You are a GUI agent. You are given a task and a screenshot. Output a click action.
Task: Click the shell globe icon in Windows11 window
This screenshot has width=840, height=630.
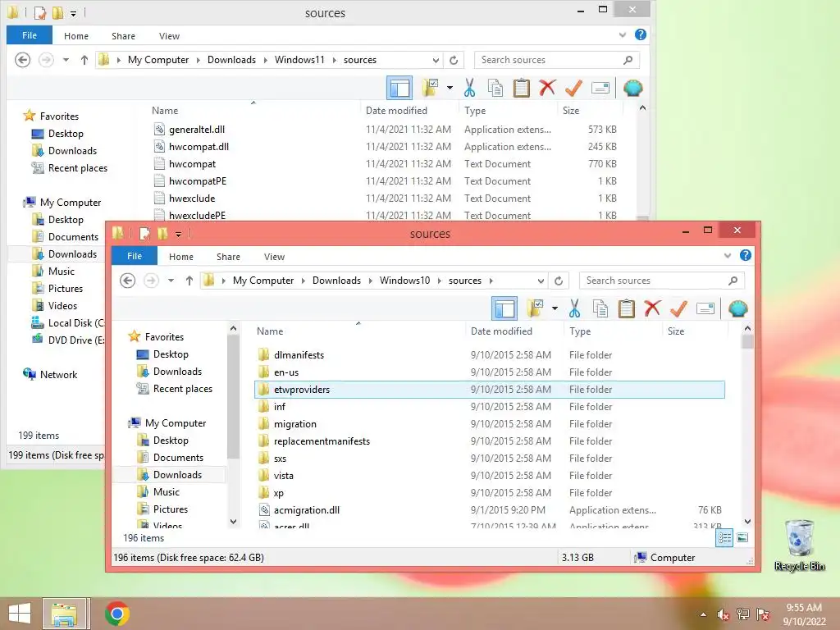coord(632,88)
